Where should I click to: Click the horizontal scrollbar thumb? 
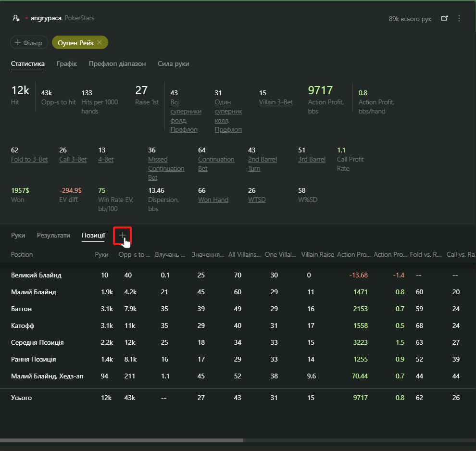[x=122, y=440]
